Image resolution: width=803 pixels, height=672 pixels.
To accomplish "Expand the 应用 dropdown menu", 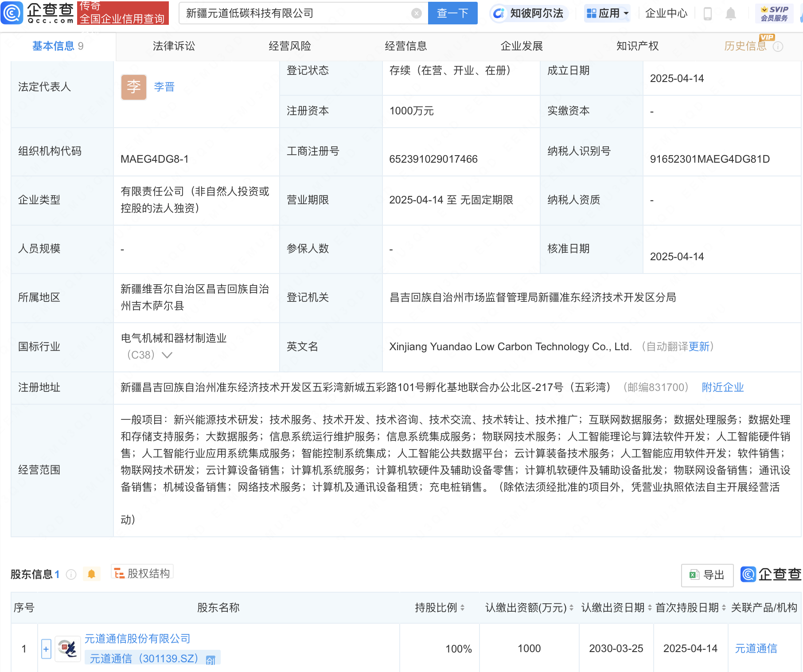I will (x=608, y=13).
